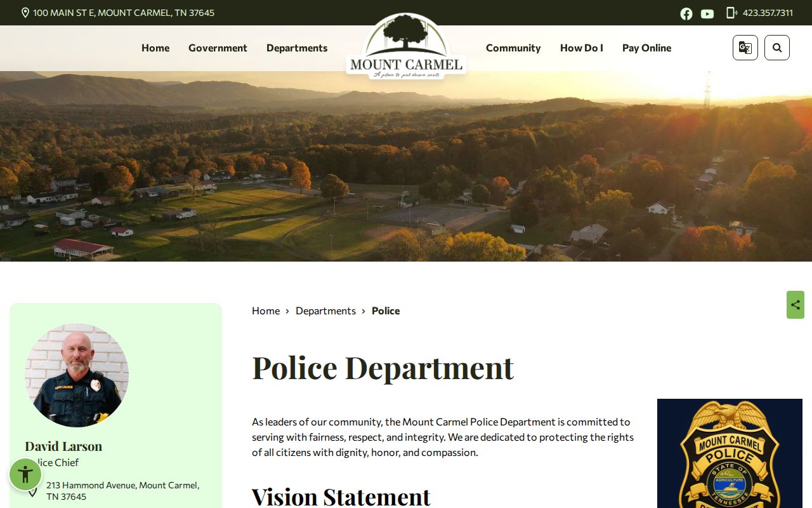This screenshot has height=508, width=812.
Task: Open the Pay Online menu item
Action: [646, 48]
